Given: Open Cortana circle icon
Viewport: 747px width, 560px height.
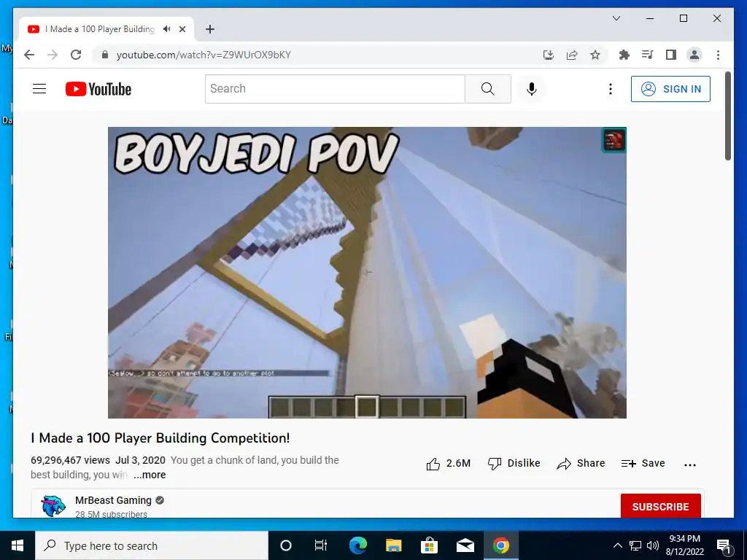Looking at the screenshot, I should (x=285, y=545).
